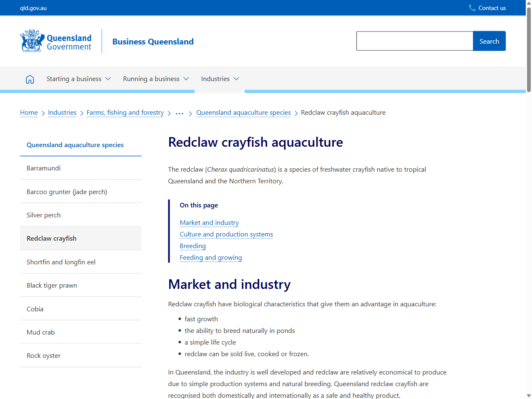This screenshot has width=532, height=399.
Task: Click the scrollbar up arrow
Action: (528, 3)
